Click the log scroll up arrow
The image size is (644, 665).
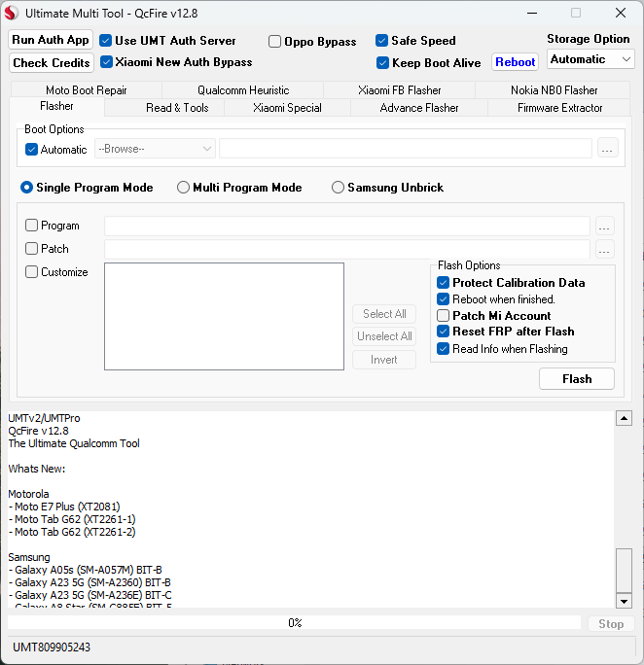click(624, 418)
